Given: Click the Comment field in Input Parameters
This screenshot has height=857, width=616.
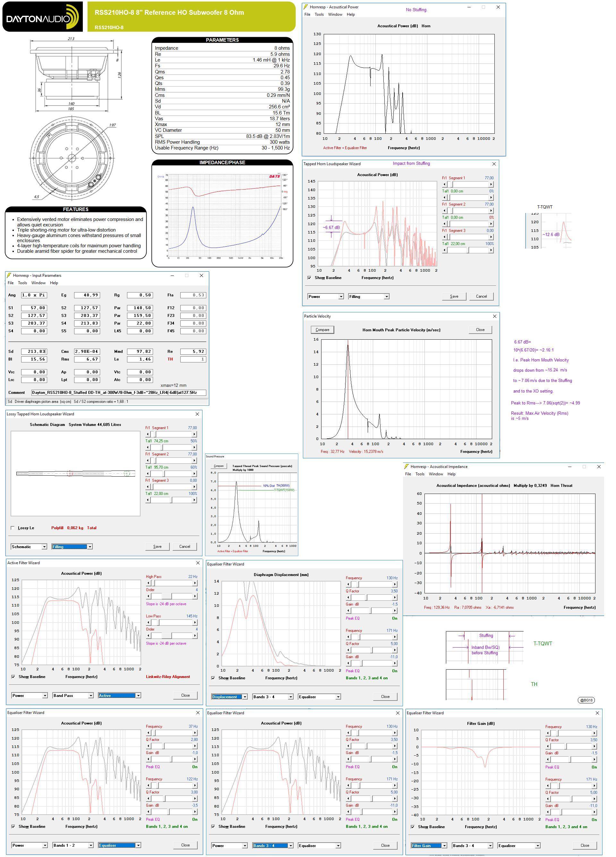Looking at the screenshot, I should pyautogui.click(x=119, y=393).
